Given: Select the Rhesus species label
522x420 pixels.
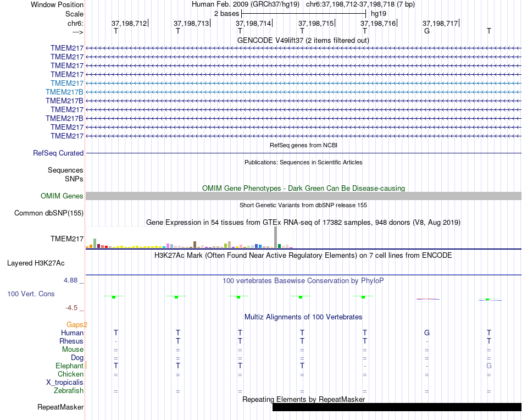Looking at the screenshot, I should [71, 341].
